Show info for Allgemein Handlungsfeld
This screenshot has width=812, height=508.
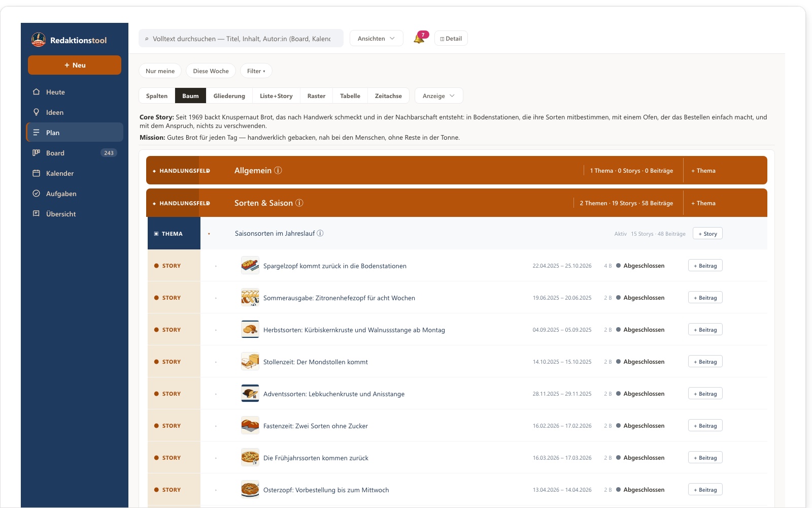278,171
